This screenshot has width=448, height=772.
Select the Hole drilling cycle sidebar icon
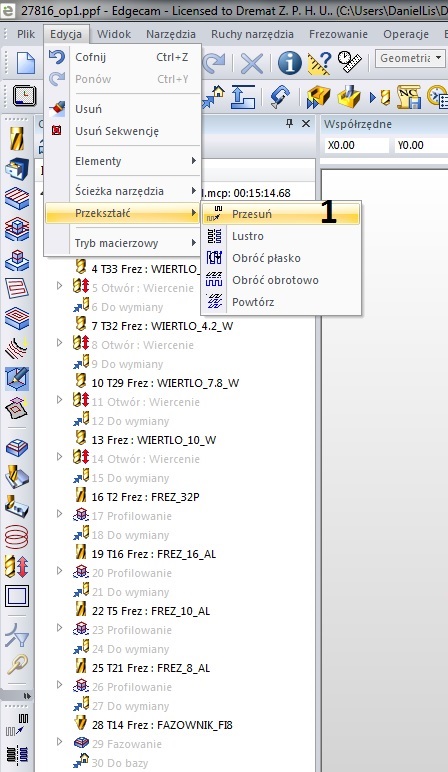[x=17, y=566]
